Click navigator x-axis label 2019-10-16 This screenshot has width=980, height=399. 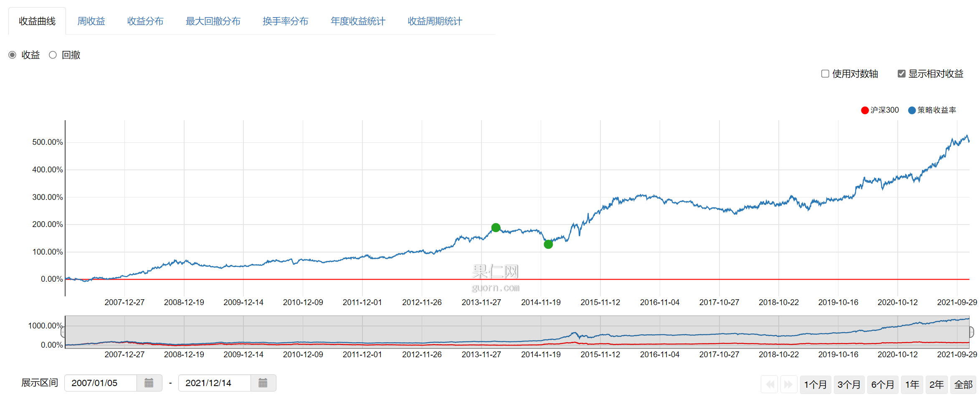point(838,355)
